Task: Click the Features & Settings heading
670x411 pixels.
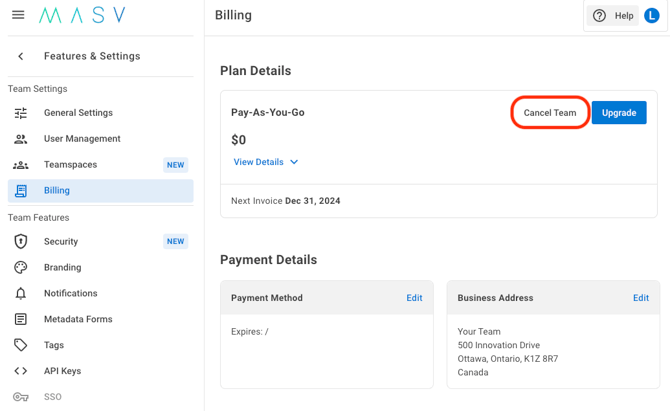Action: 92,56
